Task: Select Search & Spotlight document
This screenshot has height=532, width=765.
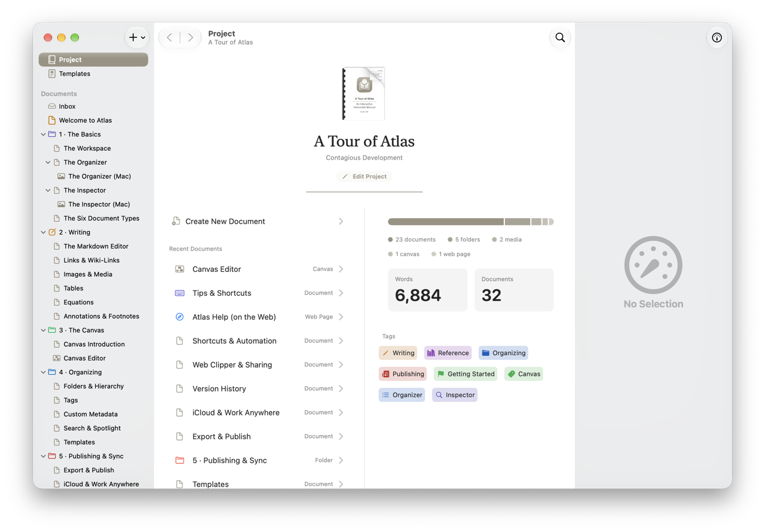Action: [x=93, y=428]
